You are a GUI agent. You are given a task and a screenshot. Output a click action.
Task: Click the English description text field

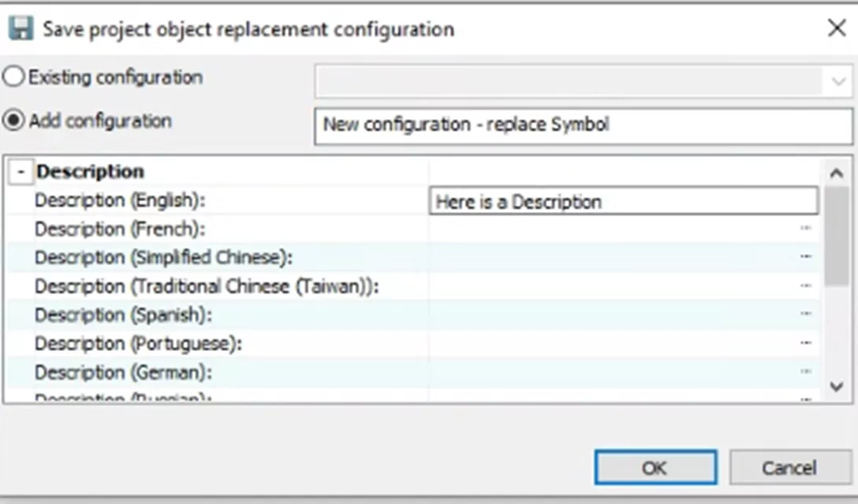click(x=624, y=202)
